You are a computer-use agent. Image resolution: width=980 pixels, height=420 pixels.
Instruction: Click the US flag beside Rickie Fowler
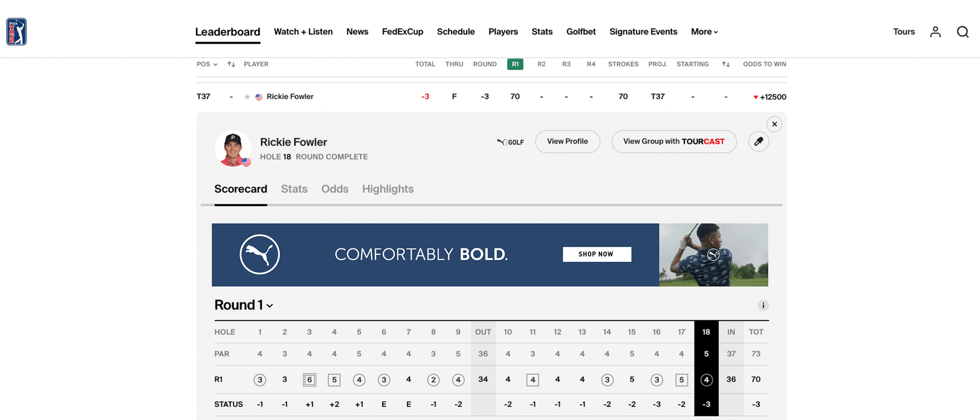(x=259, y=97)
